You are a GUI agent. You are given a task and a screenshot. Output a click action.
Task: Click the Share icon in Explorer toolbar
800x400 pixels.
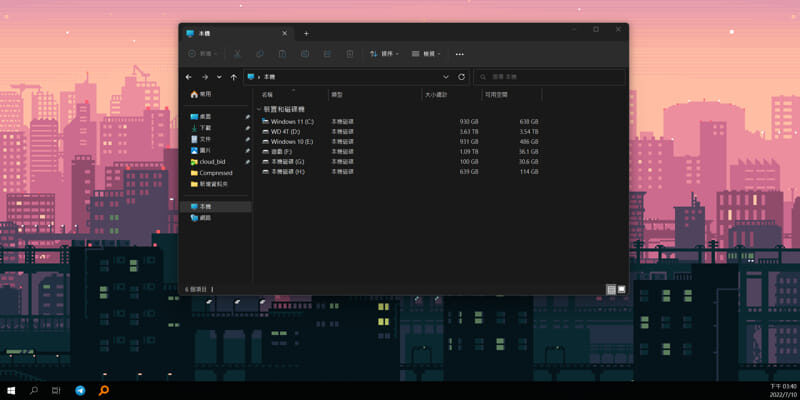327,54
